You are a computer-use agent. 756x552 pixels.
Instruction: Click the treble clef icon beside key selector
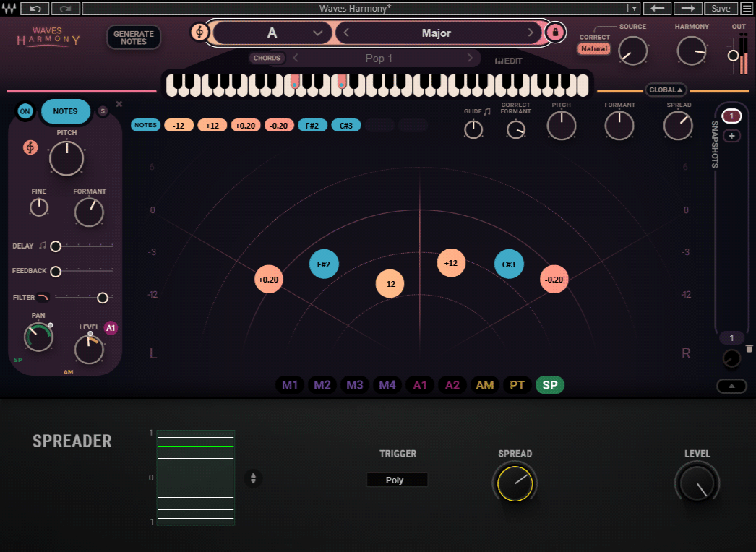click(x=199, y=33)
